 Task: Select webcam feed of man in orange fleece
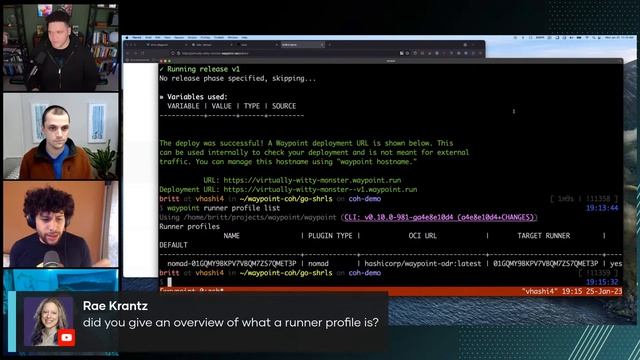[61, 136]
